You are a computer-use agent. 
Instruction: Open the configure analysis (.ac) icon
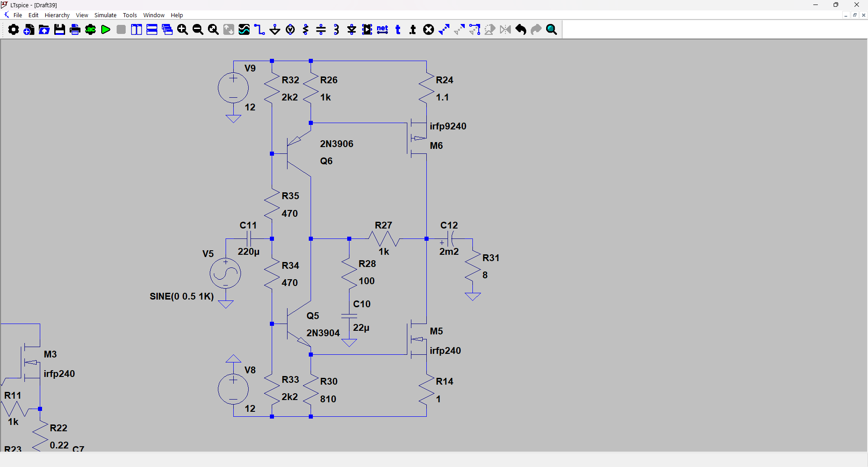point(90,30)
